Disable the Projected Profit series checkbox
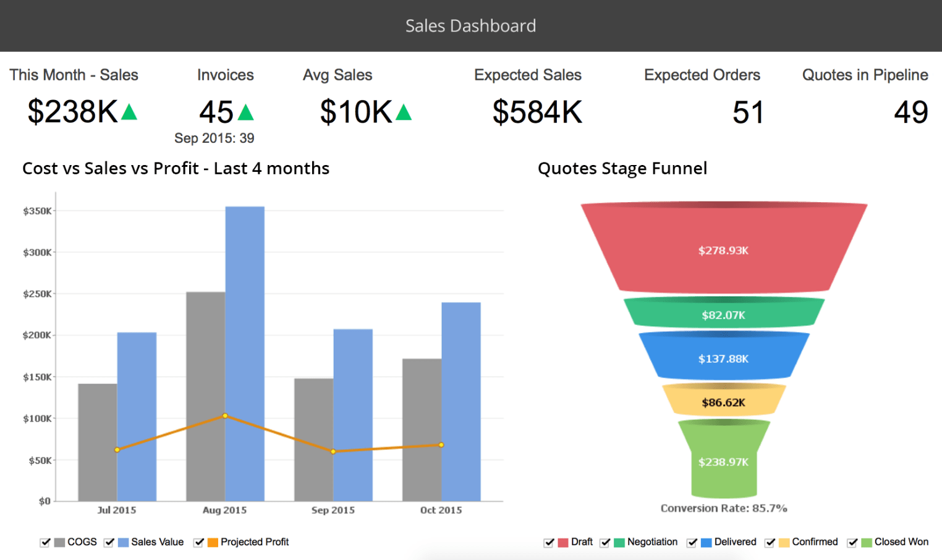The width and height of the screenshot is (942, 560). point(198,542)
